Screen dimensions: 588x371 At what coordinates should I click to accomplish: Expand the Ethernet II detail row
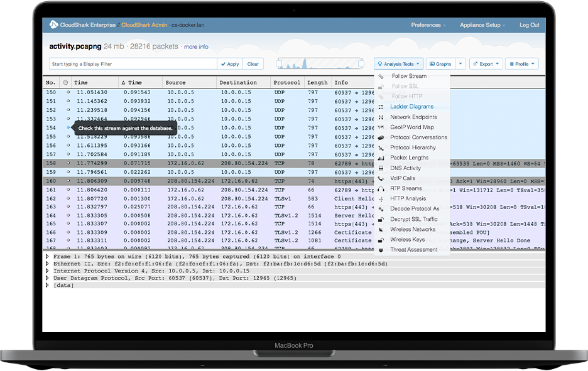[47, 264]
